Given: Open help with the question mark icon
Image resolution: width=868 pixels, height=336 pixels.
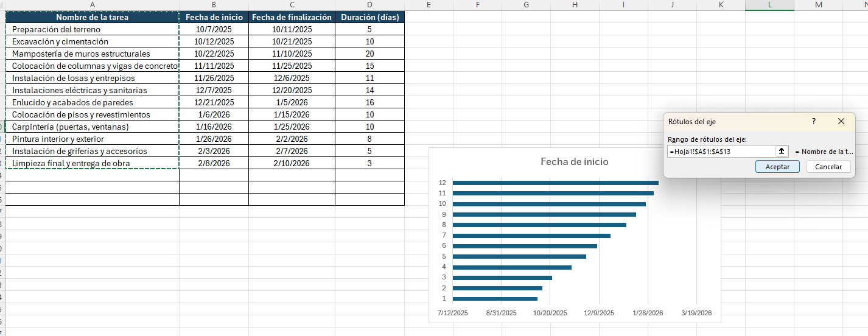Looking at the screenshot, I should tap(814, 122).
